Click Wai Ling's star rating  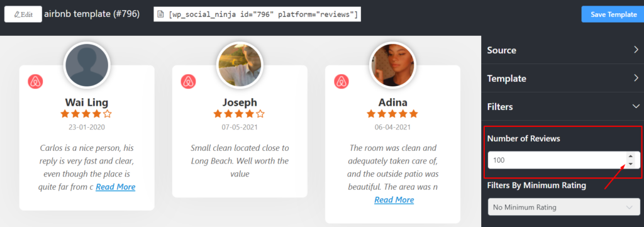pyautogui.click(x=86, y=114)
